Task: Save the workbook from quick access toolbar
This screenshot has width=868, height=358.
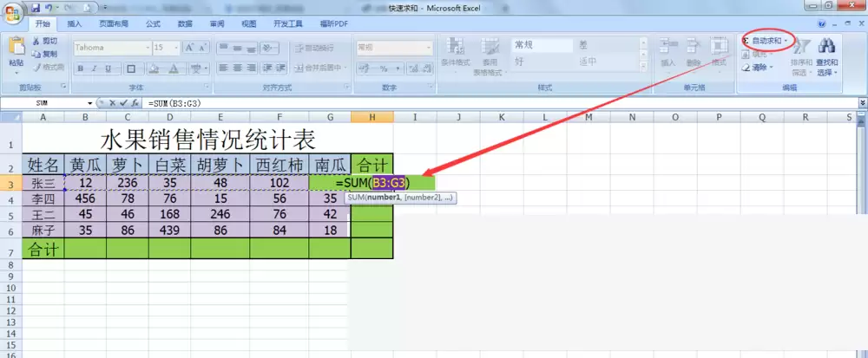Action: coord(36,9)
